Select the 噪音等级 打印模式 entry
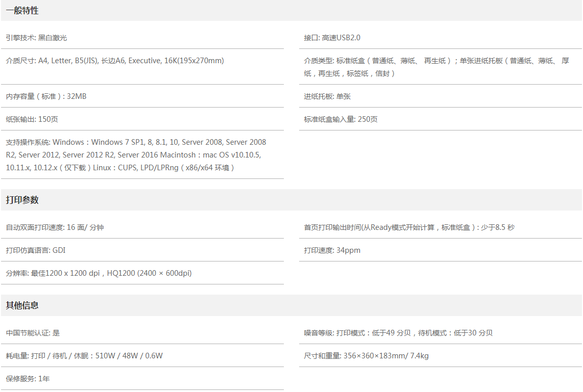 tap(399, 333)
